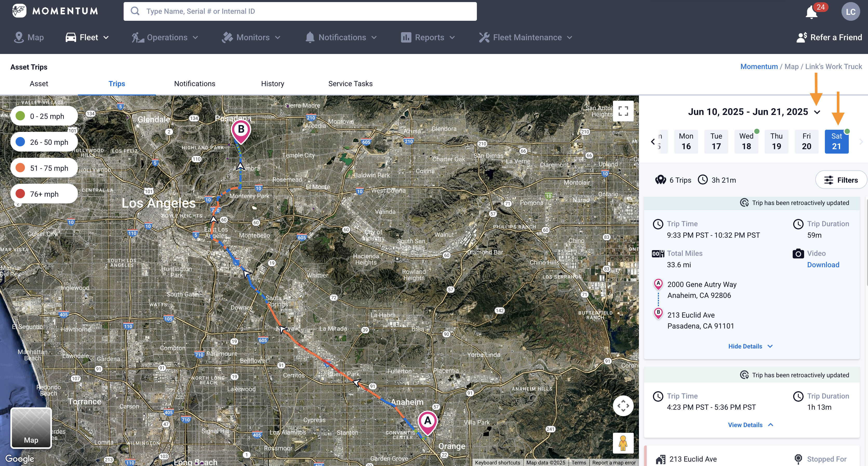Go to previous week in date strip

coord(653,141)
